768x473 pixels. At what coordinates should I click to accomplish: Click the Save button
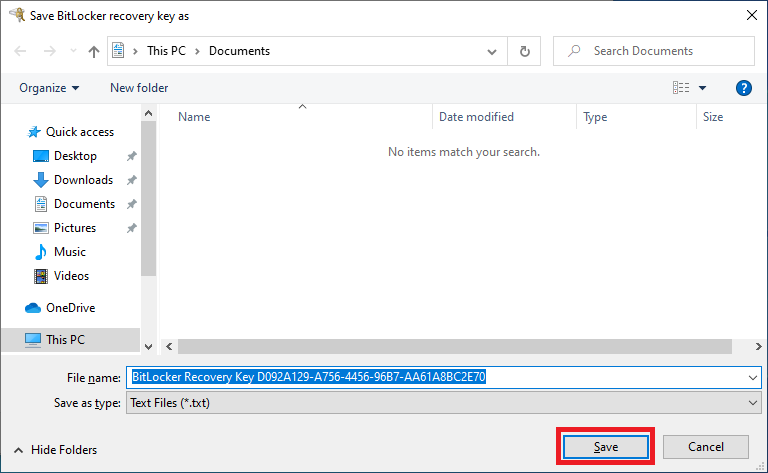click(605, 447)
